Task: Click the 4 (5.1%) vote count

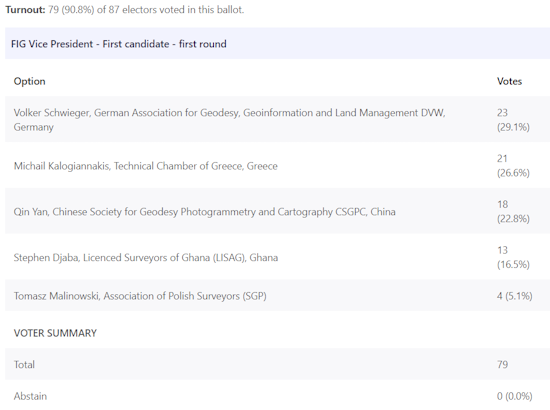Action: (515, 296)
